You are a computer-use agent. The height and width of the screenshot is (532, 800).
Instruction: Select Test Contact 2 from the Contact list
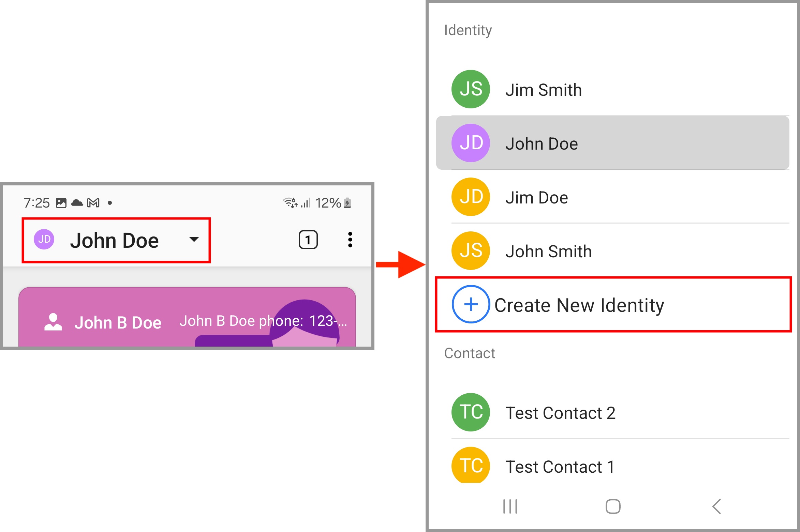pyautogui.click(x=560, y=413)
